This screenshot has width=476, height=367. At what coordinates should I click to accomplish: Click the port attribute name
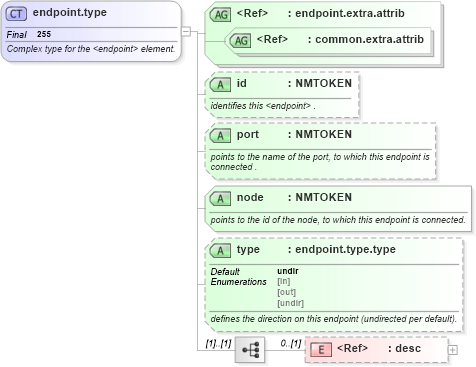pyautogui.click(x=248, y=135)
